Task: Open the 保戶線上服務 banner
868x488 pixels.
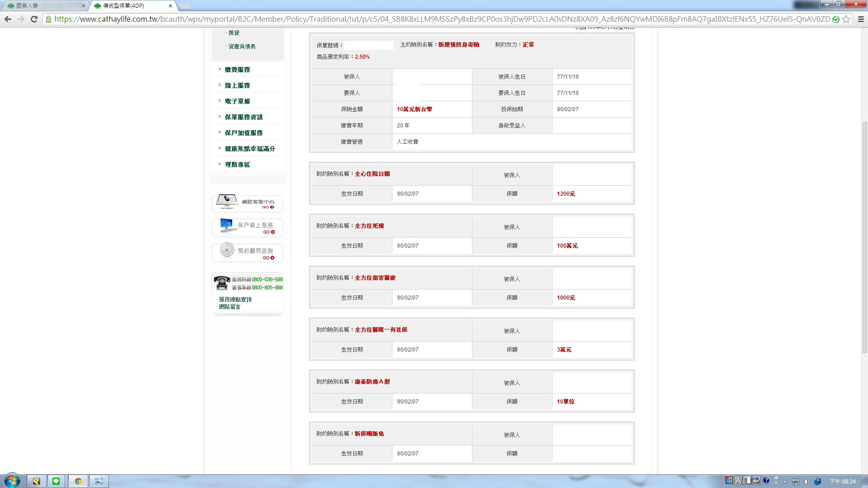Action: click(x=247, y=227)
